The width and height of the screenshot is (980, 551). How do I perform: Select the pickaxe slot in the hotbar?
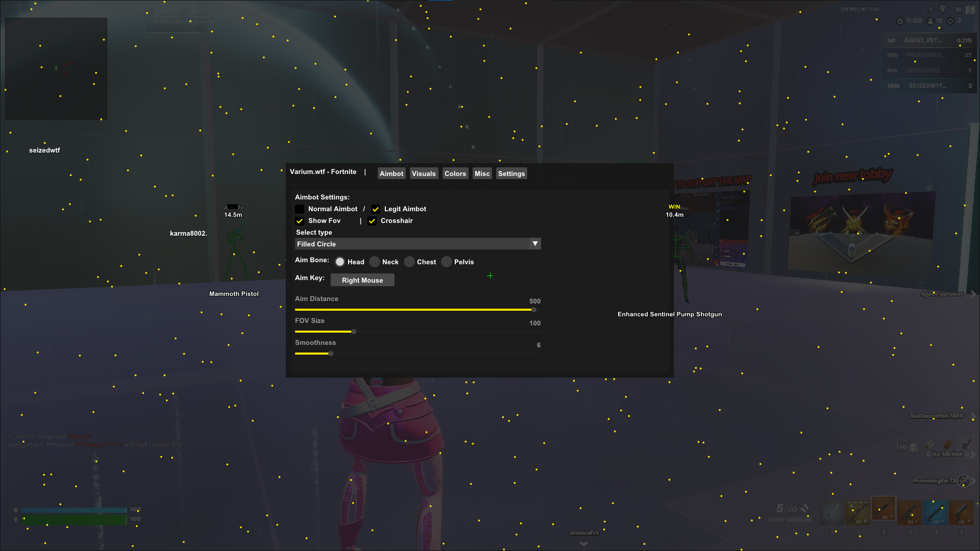832,513
